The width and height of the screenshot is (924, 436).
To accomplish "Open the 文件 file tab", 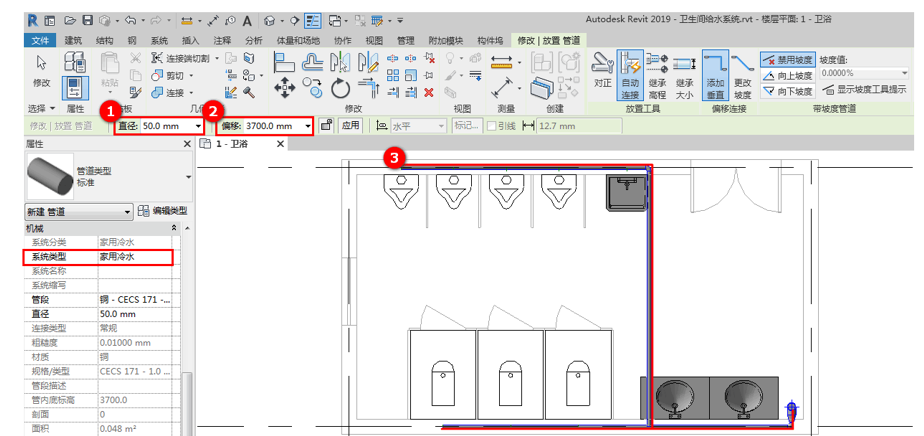I will coord(39,41).
